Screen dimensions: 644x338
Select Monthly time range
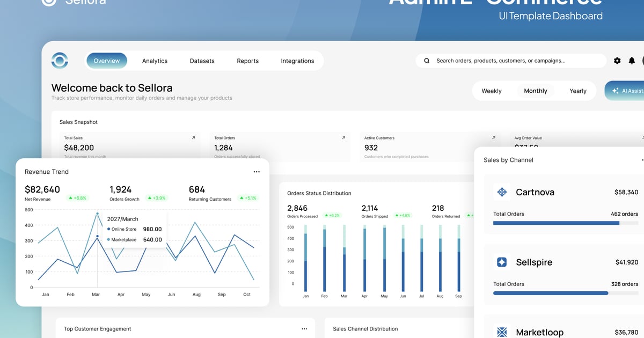pos(536,91)
